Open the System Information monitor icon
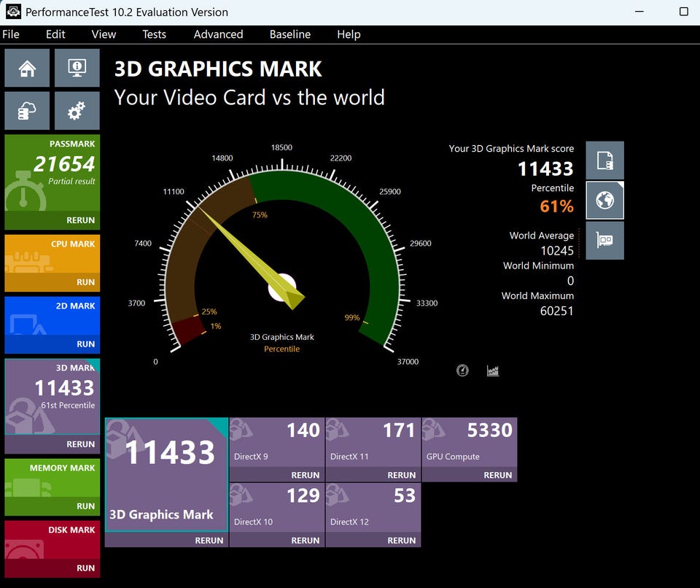Screen dimensions: 700x588 (x=77, y=68)
